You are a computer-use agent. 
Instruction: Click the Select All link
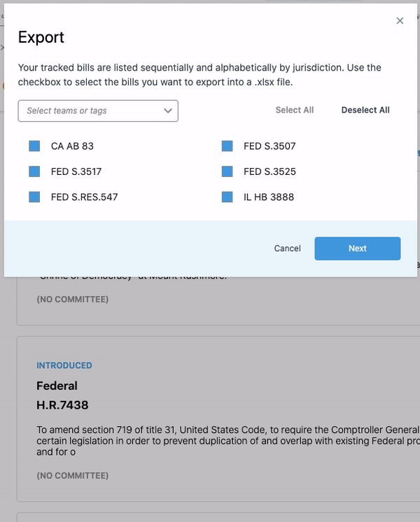point(294,110)
